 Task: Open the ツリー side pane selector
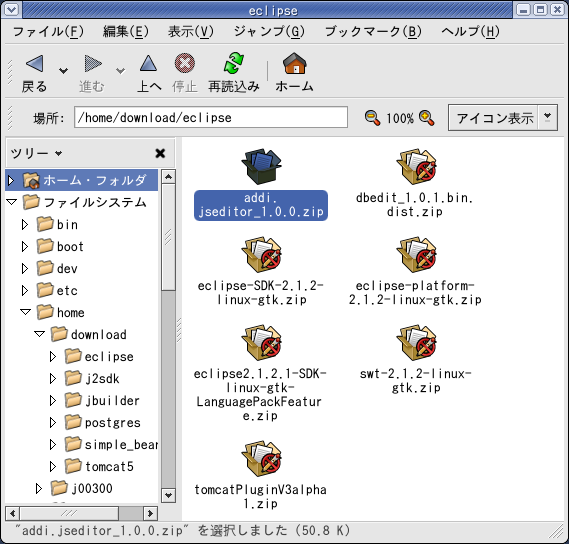pyautogui.click(x=36, y=154)
